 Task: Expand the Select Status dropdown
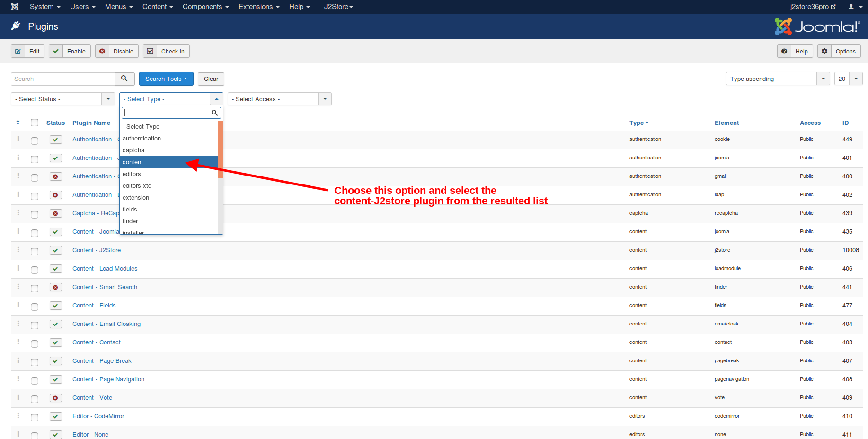coord(62,99)
